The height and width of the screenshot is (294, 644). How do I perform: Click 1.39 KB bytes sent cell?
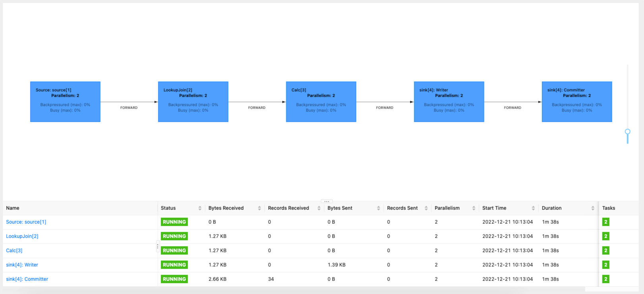pyautogui.click(x=337, y=265)
